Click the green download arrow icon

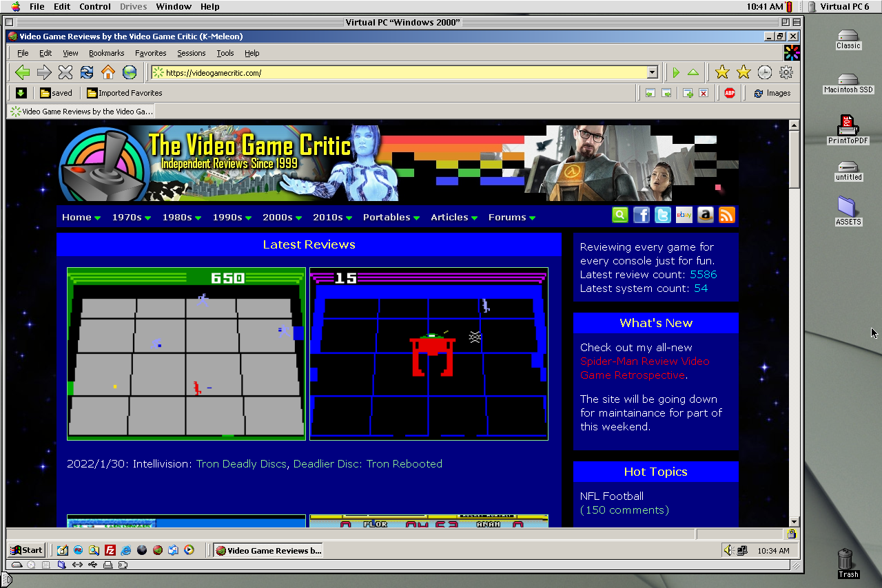tap(21, 93)
